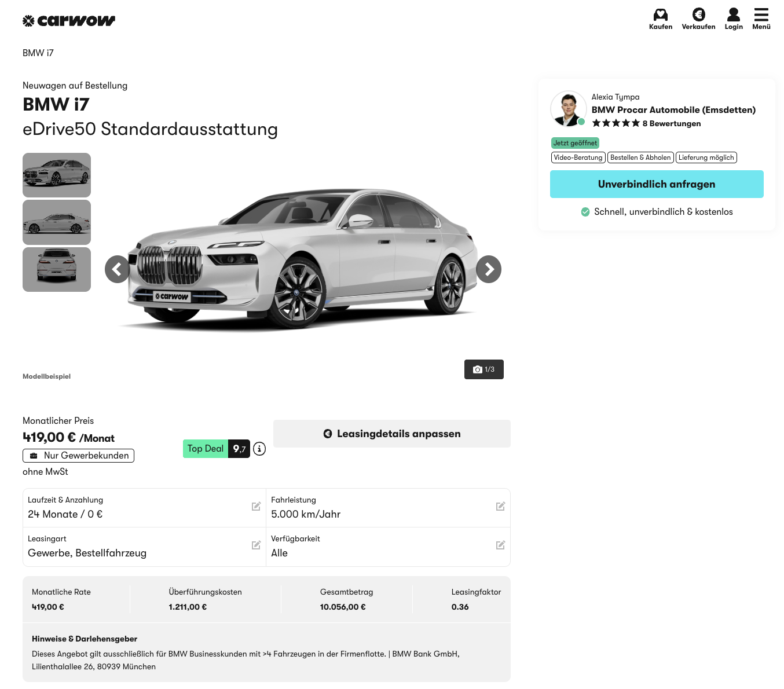Edit the Verfügbarkeit setting
The image size is (784, 689).
500,545
